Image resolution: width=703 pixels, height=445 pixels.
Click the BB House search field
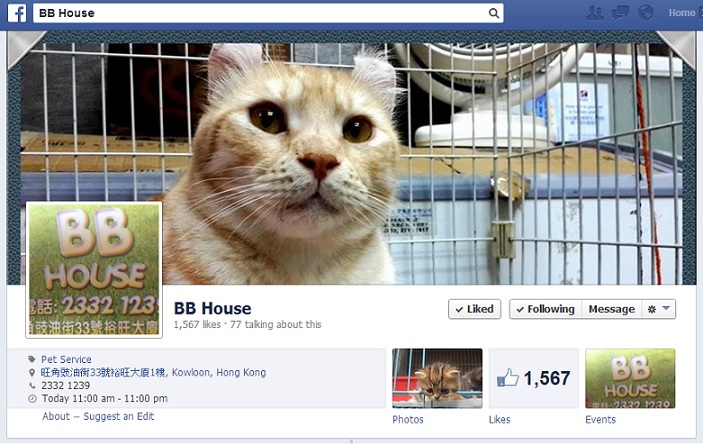pos(268,13)
